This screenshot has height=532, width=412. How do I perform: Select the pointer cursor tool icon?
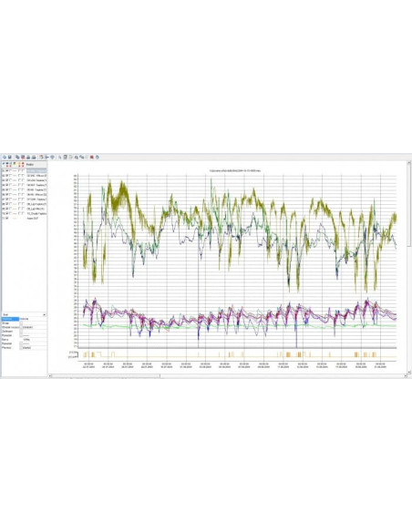[60, 157]
